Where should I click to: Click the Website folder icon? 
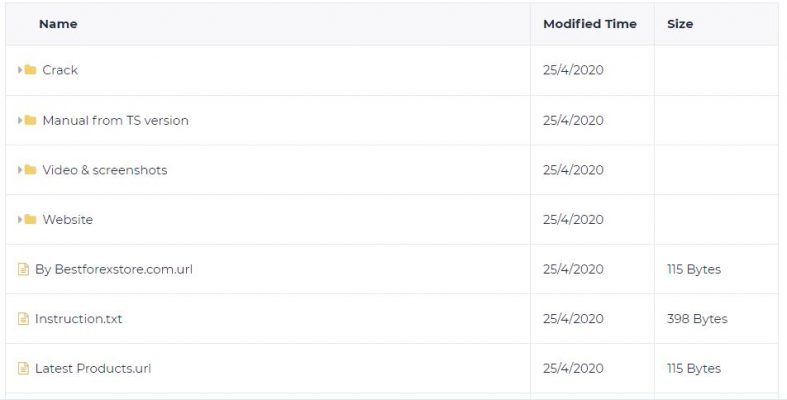coord(30,219)
